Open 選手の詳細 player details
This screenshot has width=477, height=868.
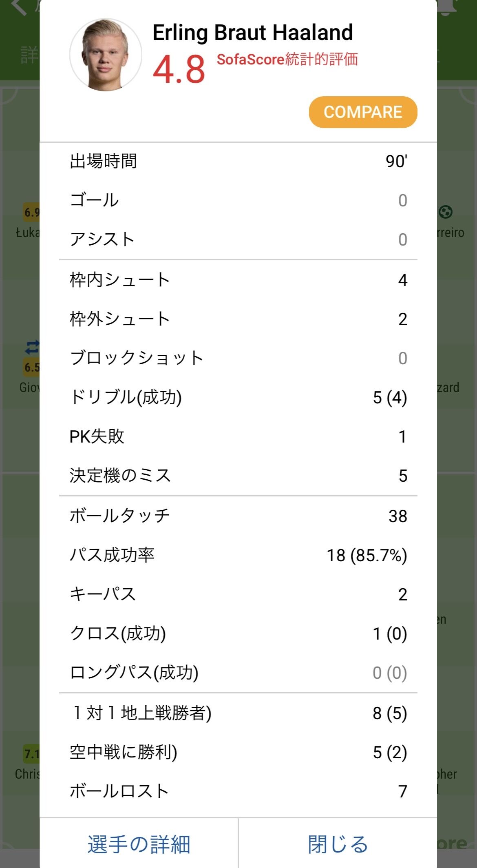tap(139, 844)
